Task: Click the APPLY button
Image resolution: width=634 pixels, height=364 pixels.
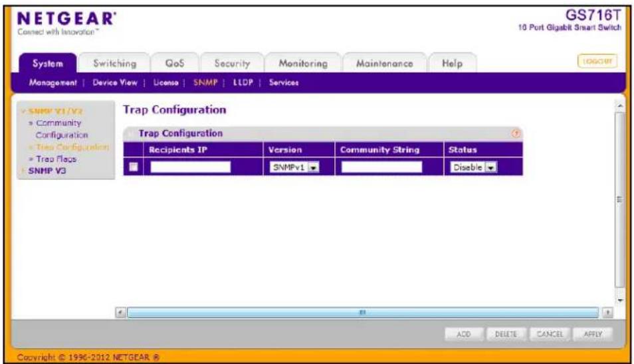Action: point(593,334)
